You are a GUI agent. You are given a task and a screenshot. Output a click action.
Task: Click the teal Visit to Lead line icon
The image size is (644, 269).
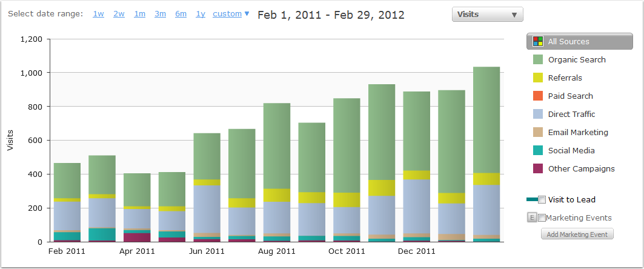pos(531,199)
